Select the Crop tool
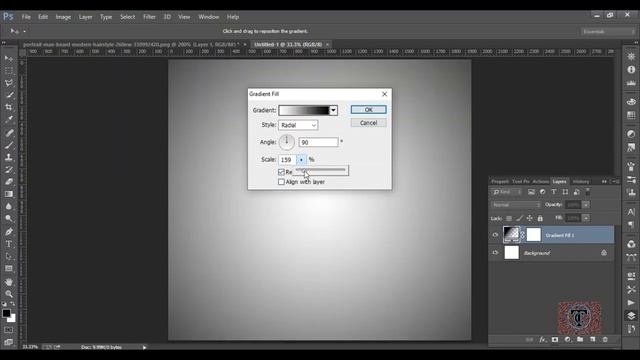This screenshot has height=360, width=640. tap(9, 107)
